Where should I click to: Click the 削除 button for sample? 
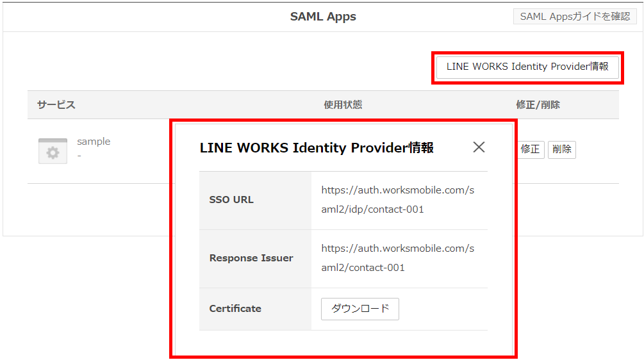point(562,149)
